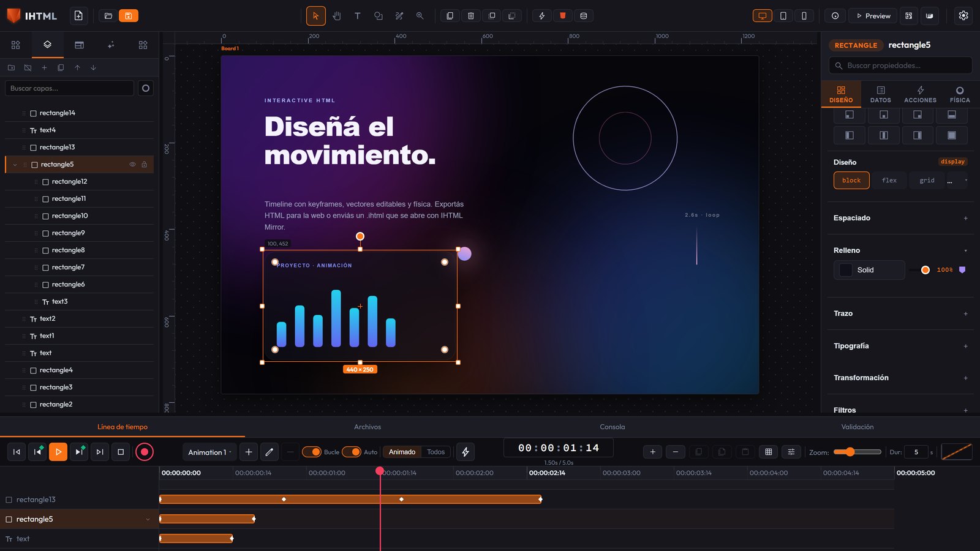
Task: Play the animation with the orange play button
Action: coord(58,452)
